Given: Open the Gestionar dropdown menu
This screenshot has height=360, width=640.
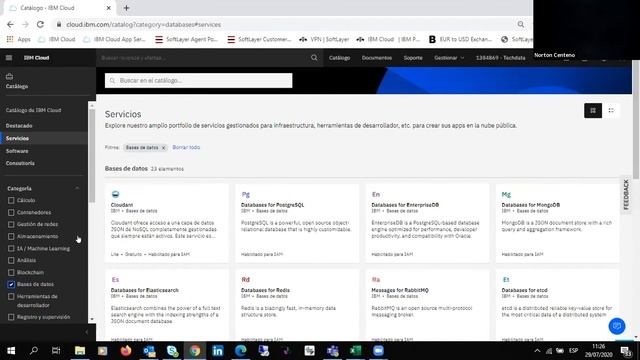Looking at the screenshot, I should [x=449, y=58].
